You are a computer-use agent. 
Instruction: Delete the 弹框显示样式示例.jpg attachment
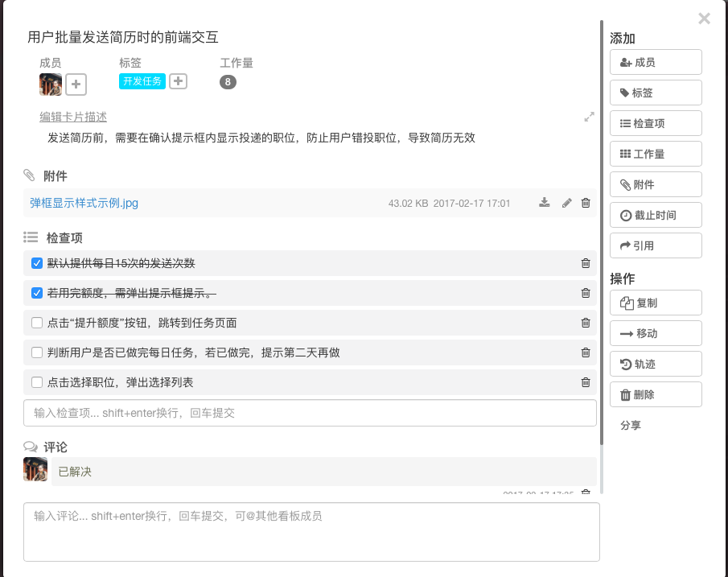pyautogui.click(x=586, y=203)
